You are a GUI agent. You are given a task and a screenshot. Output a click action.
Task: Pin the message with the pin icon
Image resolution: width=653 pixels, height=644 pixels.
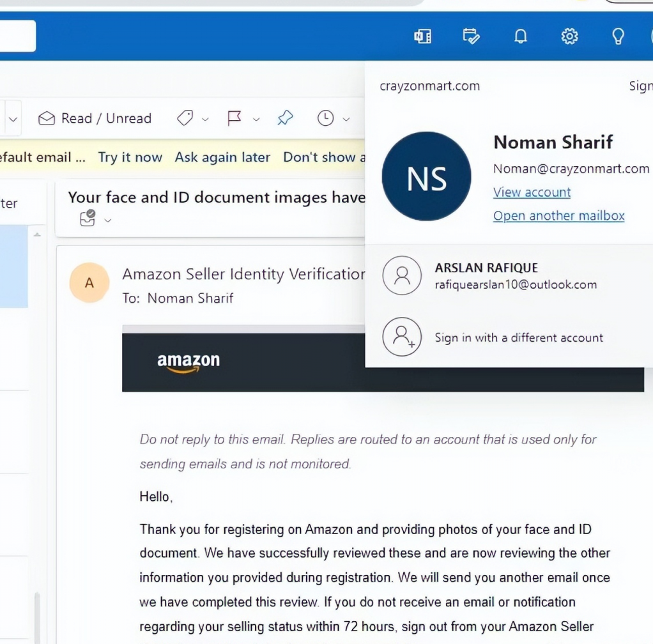[285, 118]
